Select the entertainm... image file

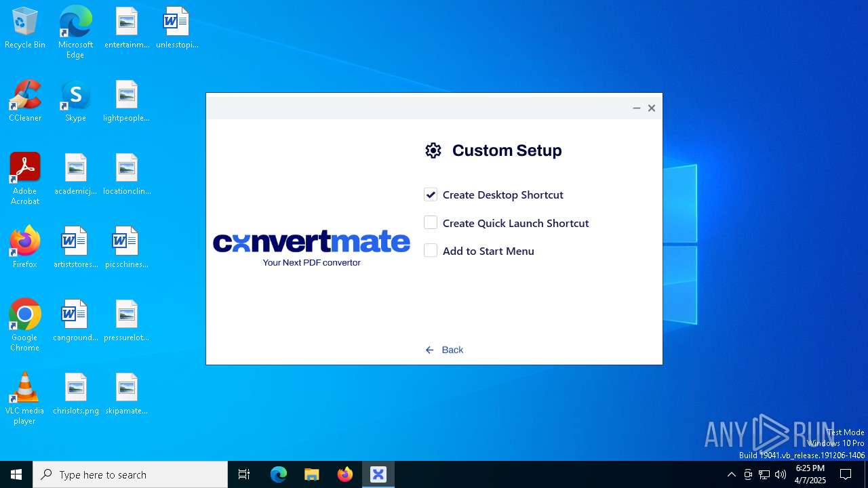(x=127, y=28)
